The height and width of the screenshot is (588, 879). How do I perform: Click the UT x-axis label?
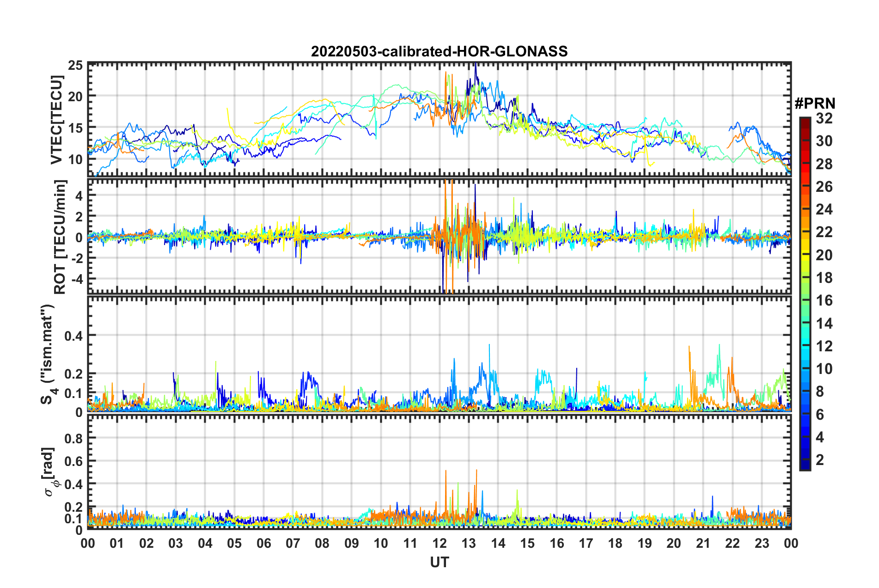tap(439, 562)
